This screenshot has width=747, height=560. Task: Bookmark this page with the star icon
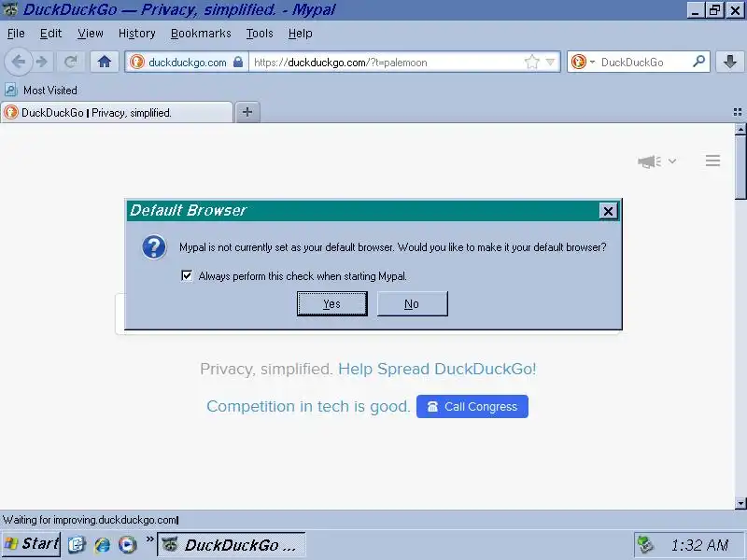[531, 62]
